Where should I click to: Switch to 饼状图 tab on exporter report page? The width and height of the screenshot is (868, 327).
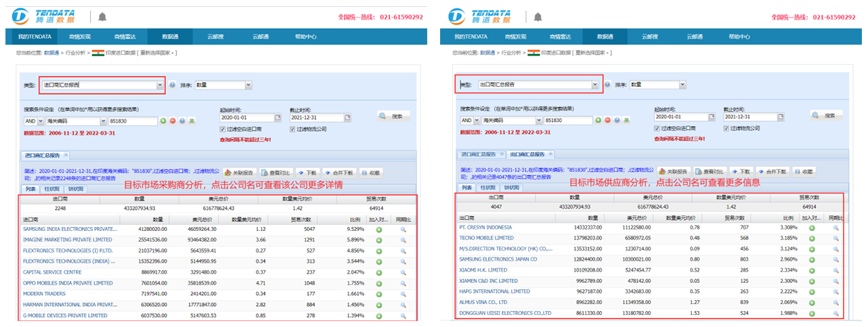(x=511, y=188)
